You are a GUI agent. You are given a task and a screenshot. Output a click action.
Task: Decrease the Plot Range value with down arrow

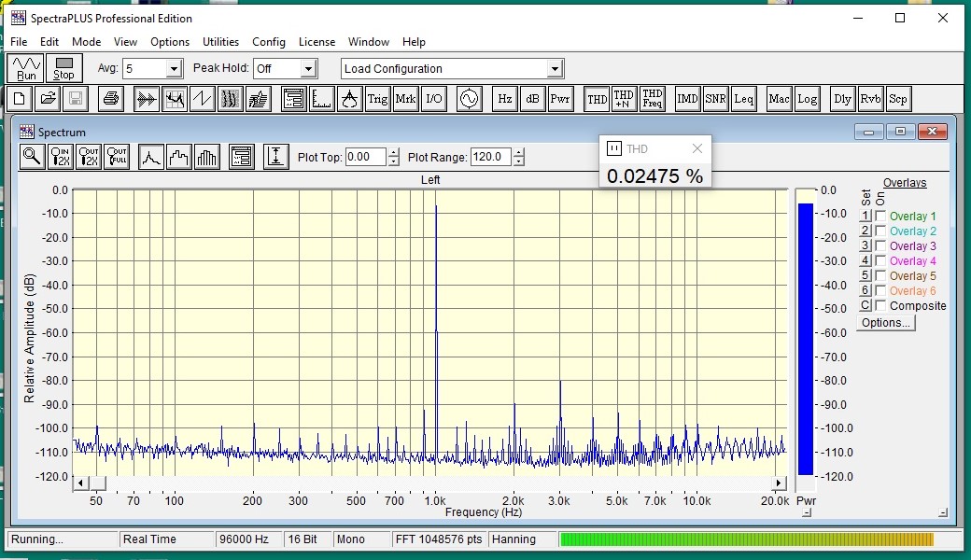pyautogui.click(x=519, y=161)
